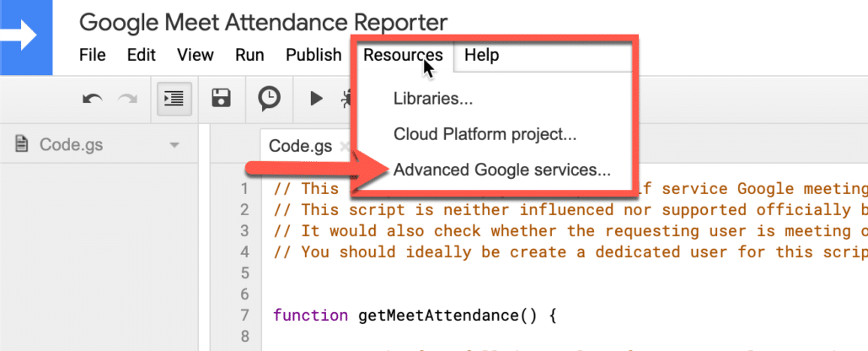Choose Cloud Platform project... menu entry
The height and width of the screenshot is (351, 868).
point(485,134)
